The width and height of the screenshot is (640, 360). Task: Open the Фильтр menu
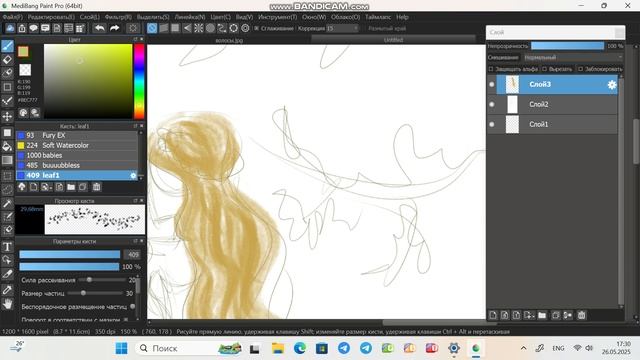(118, 17)
